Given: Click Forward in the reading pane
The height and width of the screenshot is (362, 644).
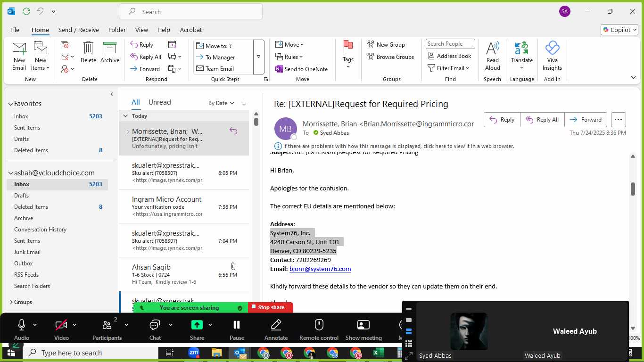Looking at the screenshot, I should pos(586,120).
